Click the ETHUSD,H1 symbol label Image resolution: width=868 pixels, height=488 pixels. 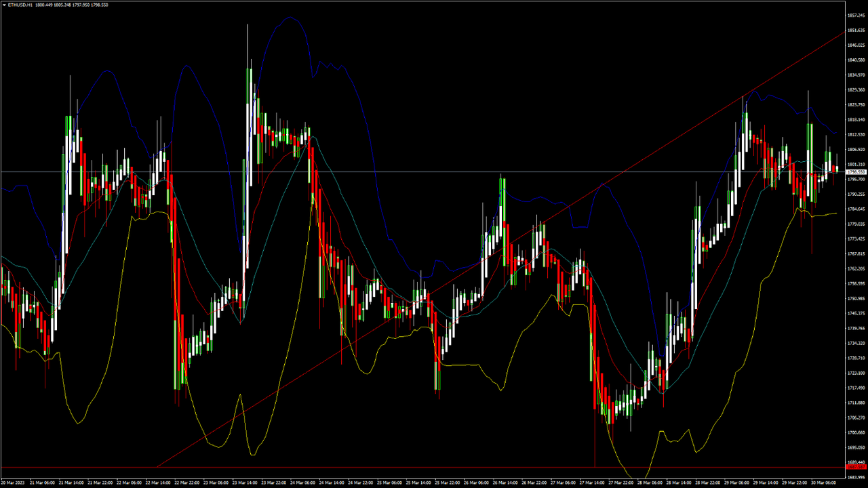pyautogui.click(x=20, y=5)
